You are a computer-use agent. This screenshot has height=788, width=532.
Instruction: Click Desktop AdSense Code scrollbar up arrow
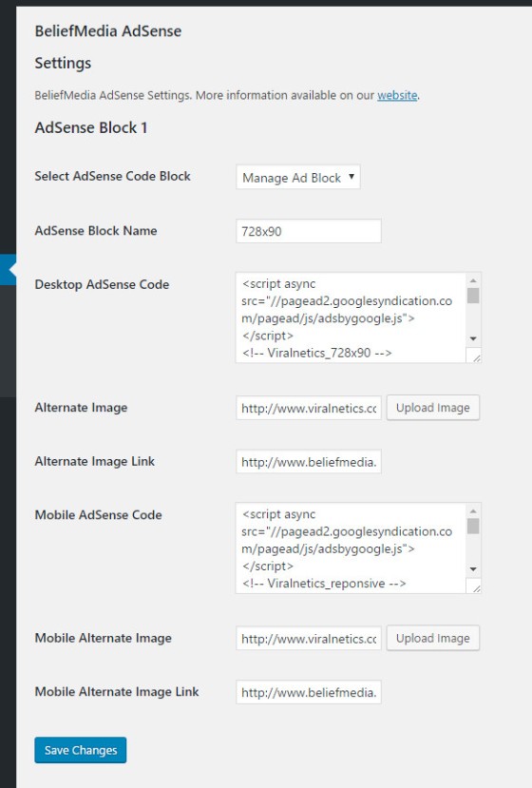point(473,280)
